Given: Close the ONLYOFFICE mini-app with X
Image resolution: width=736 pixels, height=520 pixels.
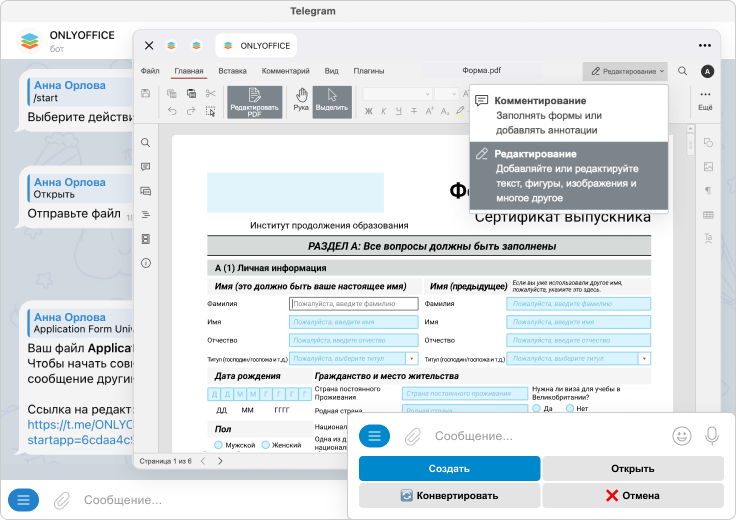Looking at the screenshot, I should point(149,46).
